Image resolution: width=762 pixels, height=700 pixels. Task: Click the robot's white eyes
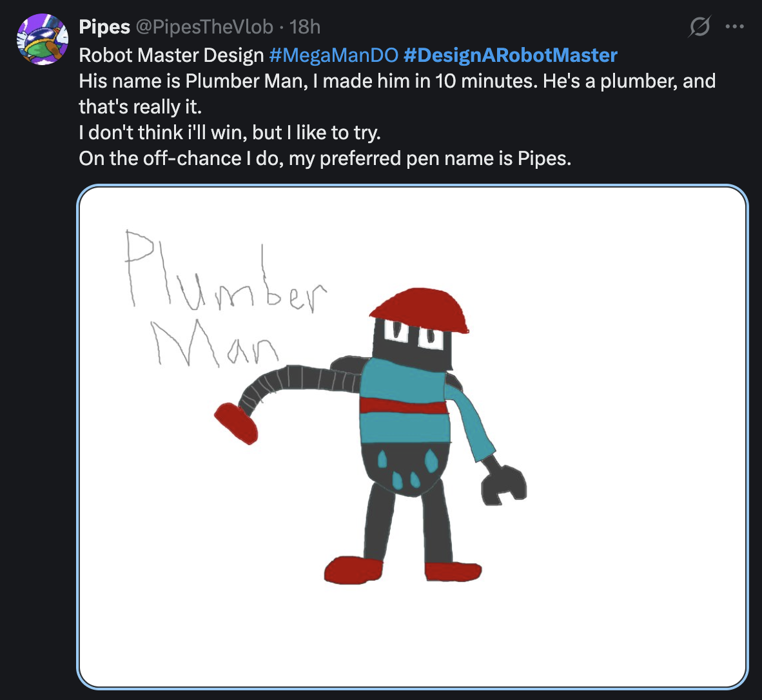(414, 335)
